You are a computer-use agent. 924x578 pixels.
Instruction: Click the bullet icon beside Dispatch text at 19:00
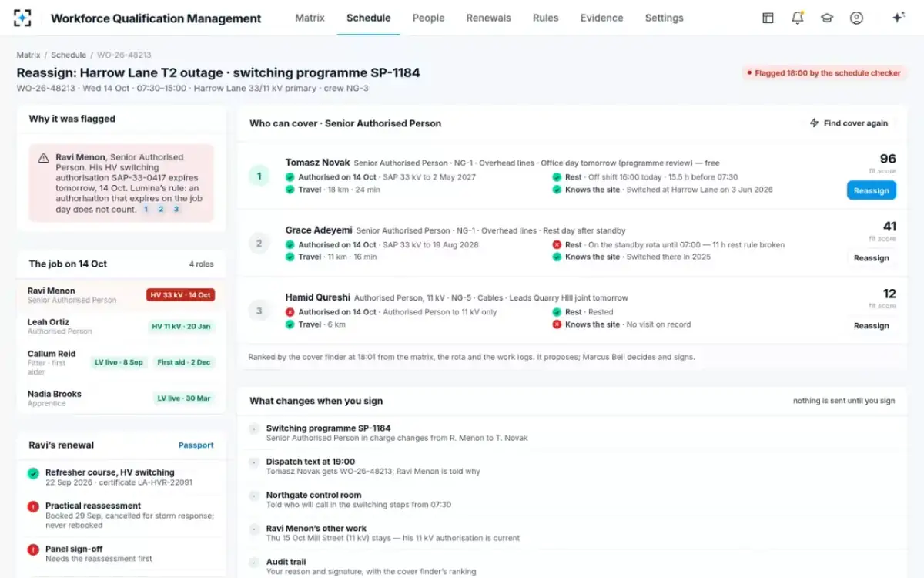[x=254, y=462]
